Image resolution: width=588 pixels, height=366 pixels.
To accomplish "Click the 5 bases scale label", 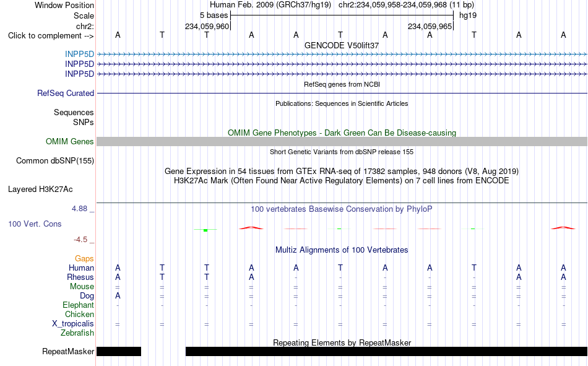I will click(x=214, y=15).
